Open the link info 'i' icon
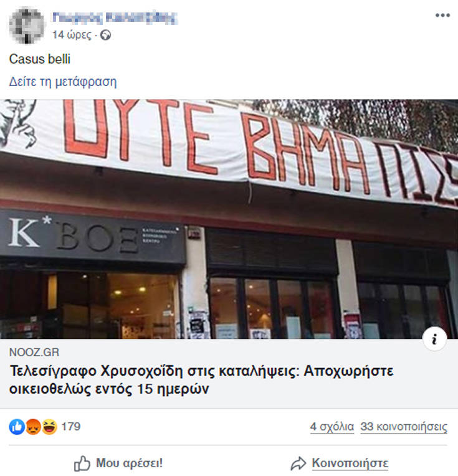 coord(434,339)
